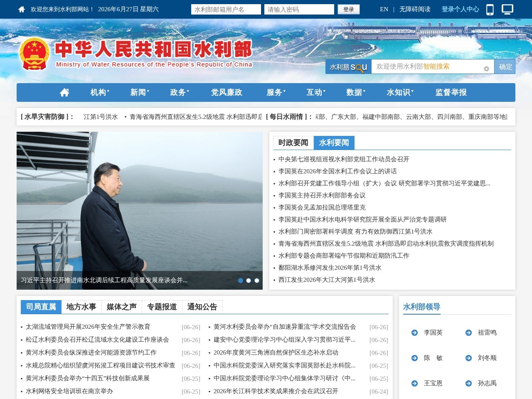This screenshot has width=532, height=399.
Task: Open 水旱灾害防御 ticker label
Action: coord(47,117)
